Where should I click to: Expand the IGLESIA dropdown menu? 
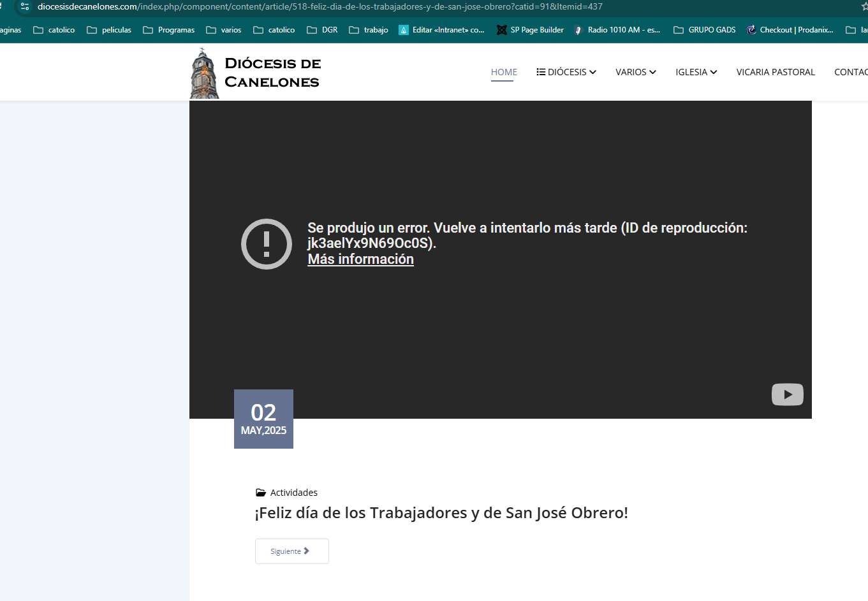(696, 72)
